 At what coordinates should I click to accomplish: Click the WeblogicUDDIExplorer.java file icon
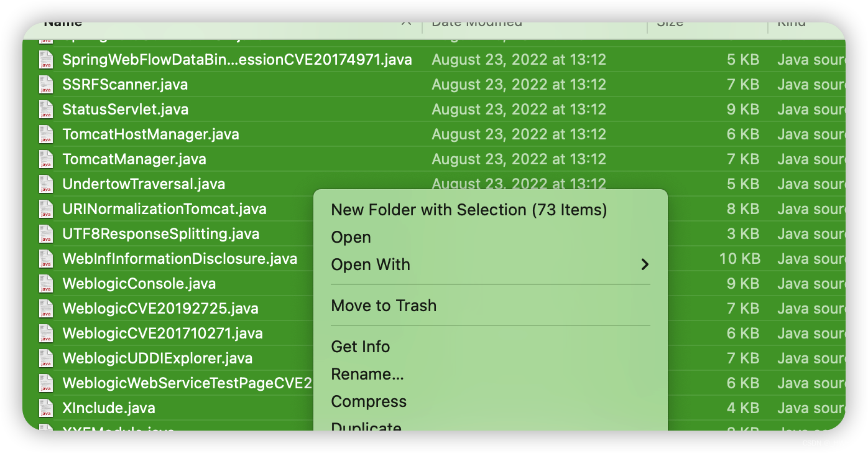pos(46,358)
